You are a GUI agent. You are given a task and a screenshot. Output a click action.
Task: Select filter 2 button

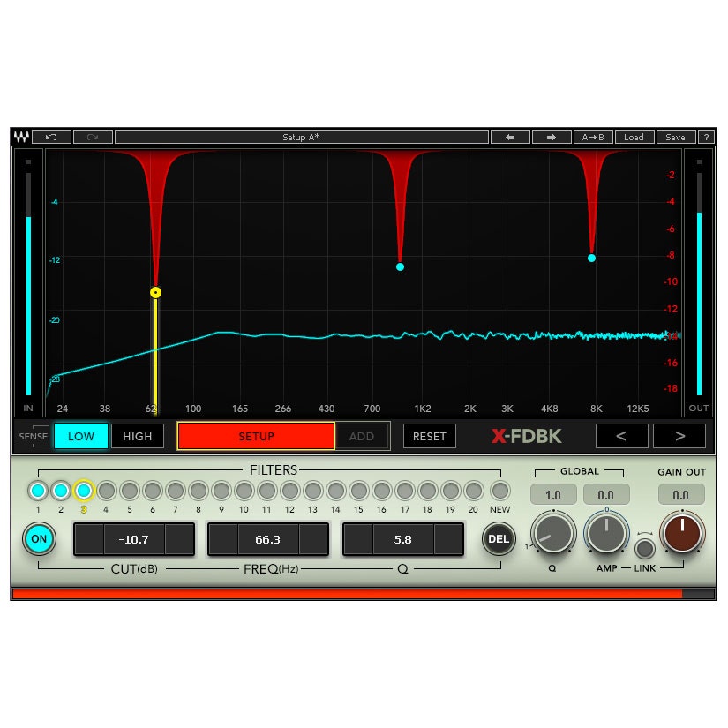point(61,491)
